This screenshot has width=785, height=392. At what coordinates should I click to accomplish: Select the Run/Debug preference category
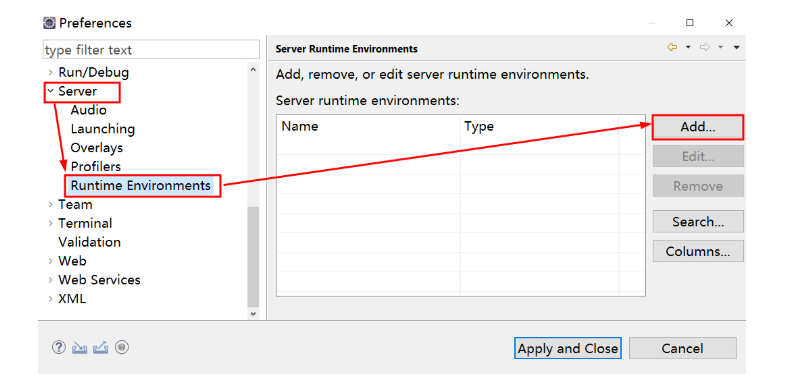pyautogui.click(x=94, y=73)
